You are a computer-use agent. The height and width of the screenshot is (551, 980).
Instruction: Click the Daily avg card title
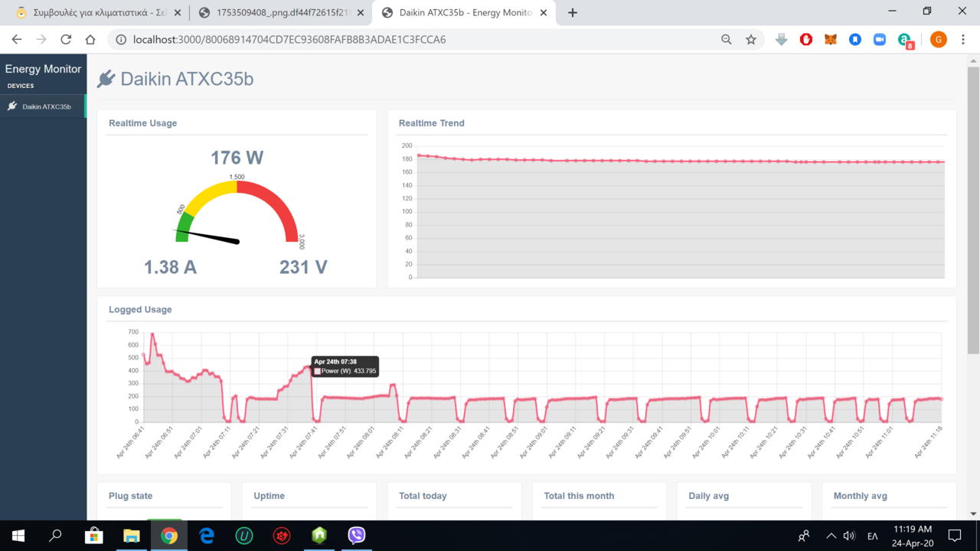(x=709, y=496)
